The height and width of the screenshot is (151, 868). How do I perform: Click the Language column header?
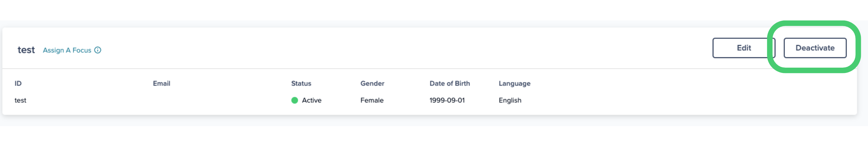514,83
